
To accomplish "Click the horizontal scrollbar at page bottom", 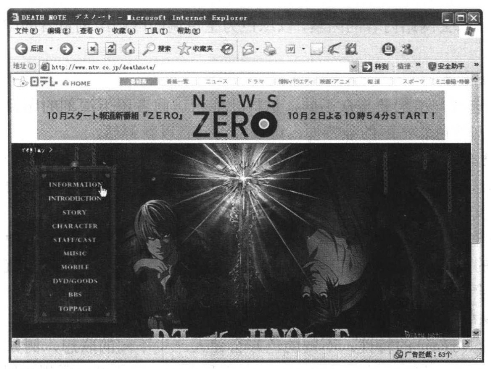I will pyautogui.click(x=241, y=343).
